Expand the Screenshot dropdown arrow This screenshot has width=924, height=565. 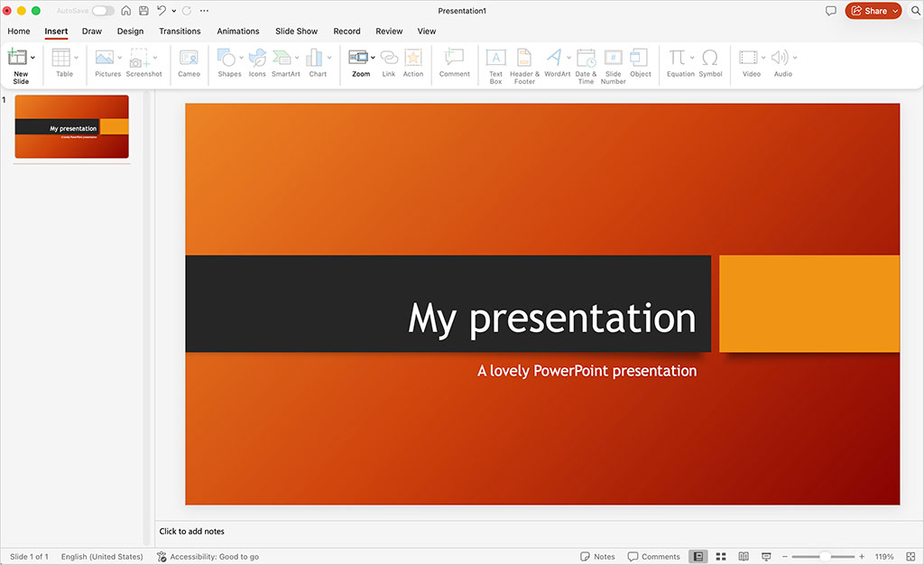(x=155, y=58)
